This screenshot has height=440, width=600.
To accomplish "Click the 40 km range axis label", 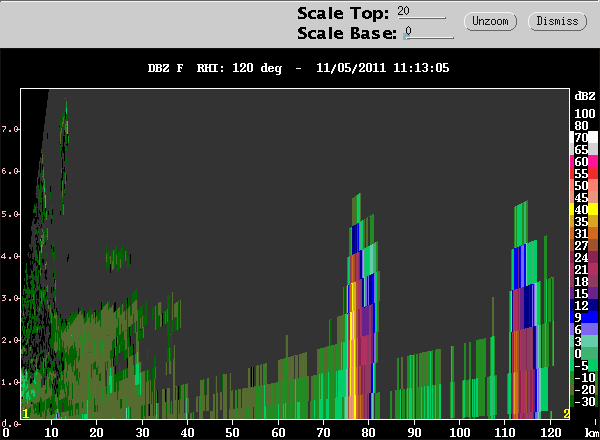I will pos(187,433).
